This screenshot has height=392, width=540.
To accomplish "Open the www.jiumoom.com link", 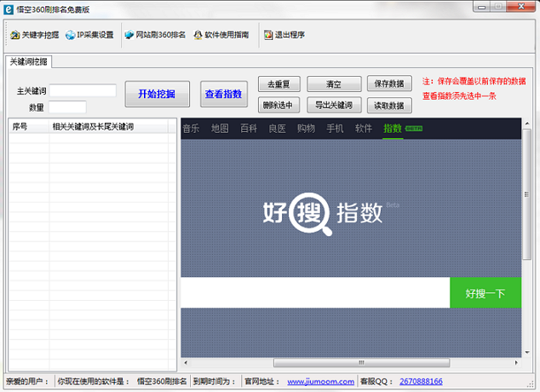I will 320,382.
